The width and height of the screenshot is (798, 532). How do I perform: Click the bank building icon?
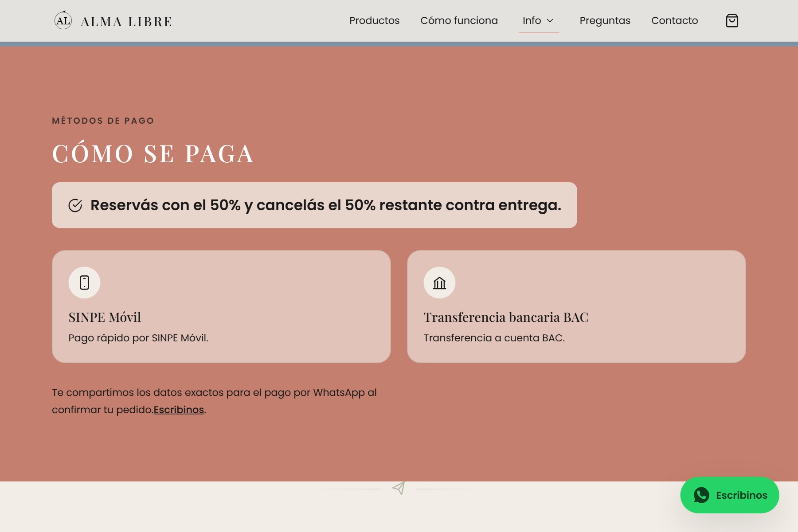point(439,282)
